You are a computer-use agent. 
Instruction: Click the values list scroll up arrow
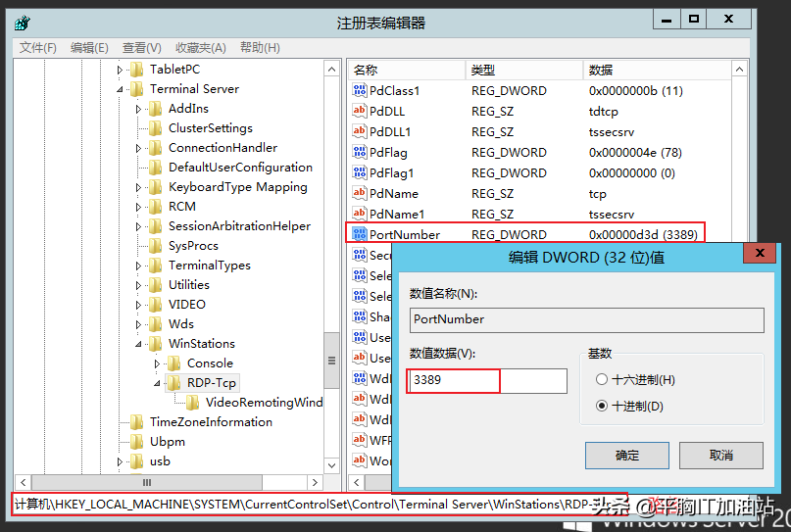739,70
